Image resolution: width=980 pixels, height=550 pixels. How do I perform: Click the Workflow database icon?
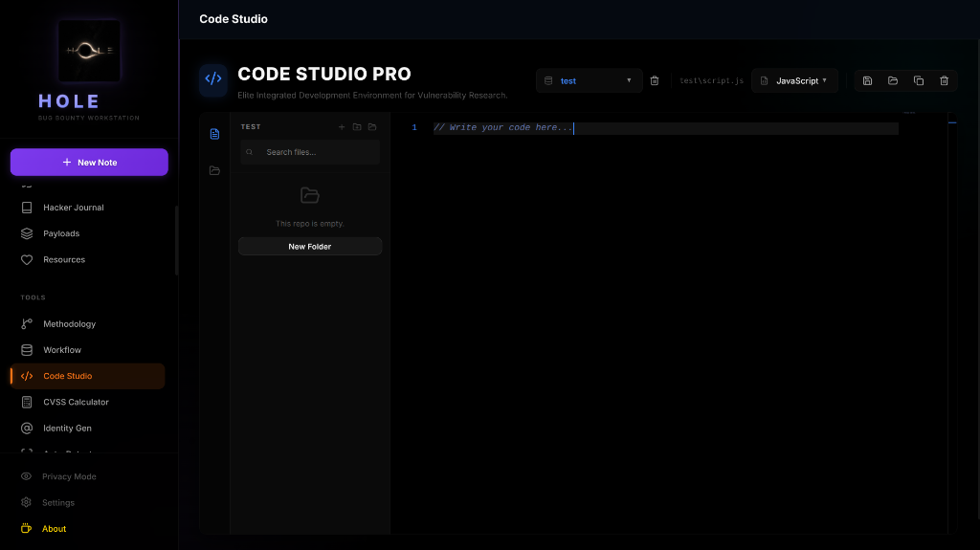click(x=27, y=350)
